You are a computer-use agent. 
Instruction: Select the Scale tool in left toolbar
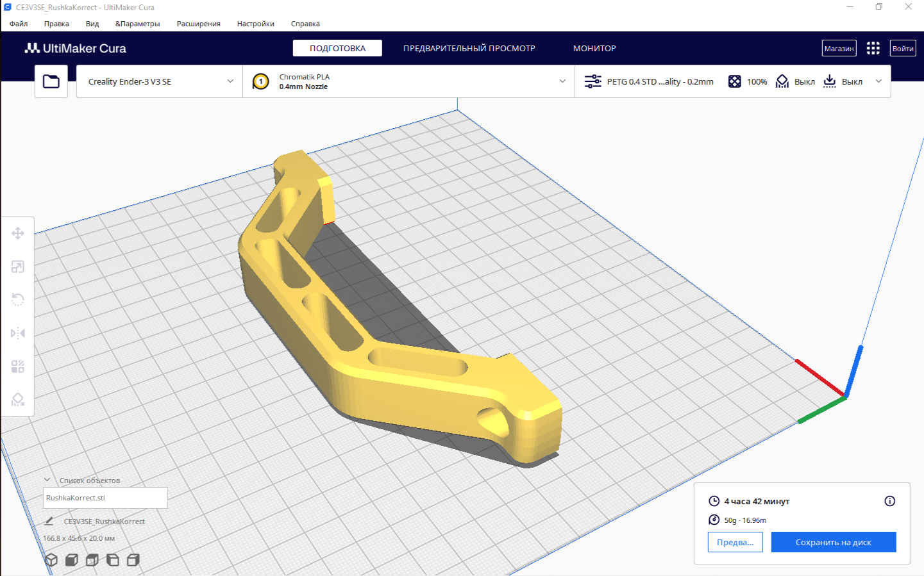(18, 267)
